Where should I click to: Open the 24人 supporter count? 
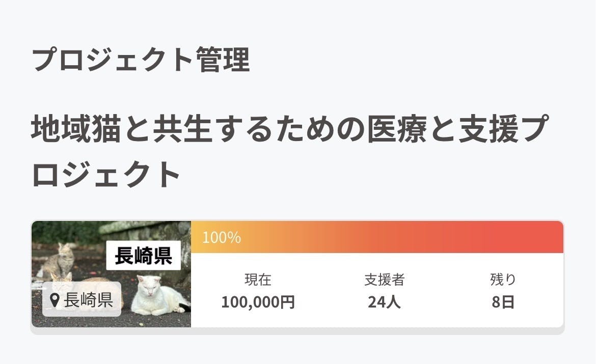(384, 302)
